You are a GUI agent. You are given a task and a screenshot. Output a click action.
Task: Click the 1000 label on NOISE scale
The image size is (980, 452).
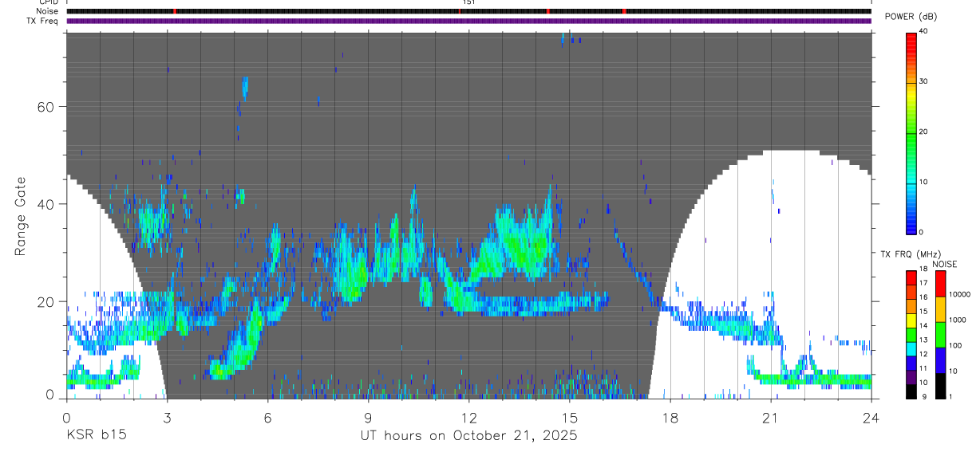958,320
